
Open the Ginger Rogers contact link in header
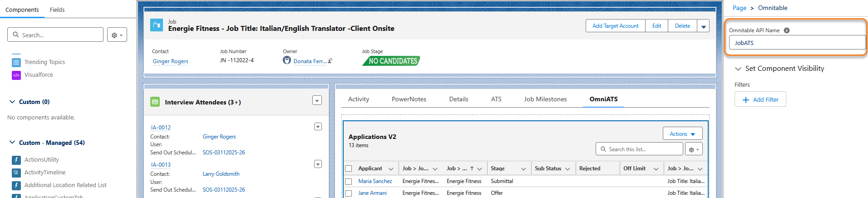click(x=171, y=61)
